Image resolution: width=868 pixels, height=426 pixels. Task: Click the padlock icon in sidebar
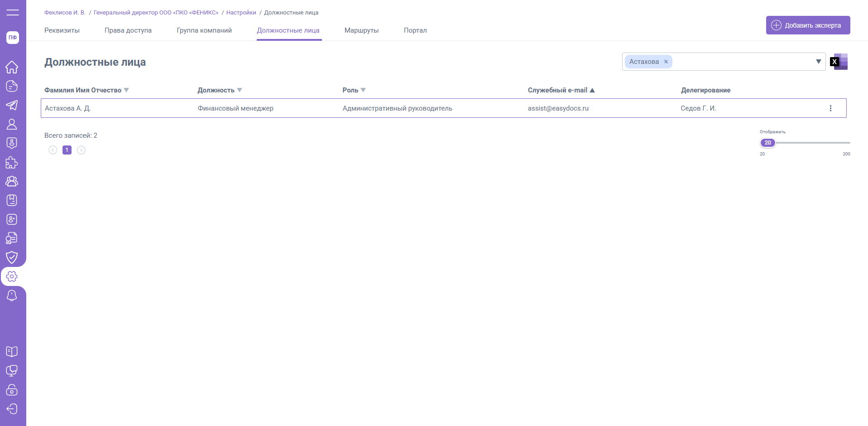tap(12, 390)
